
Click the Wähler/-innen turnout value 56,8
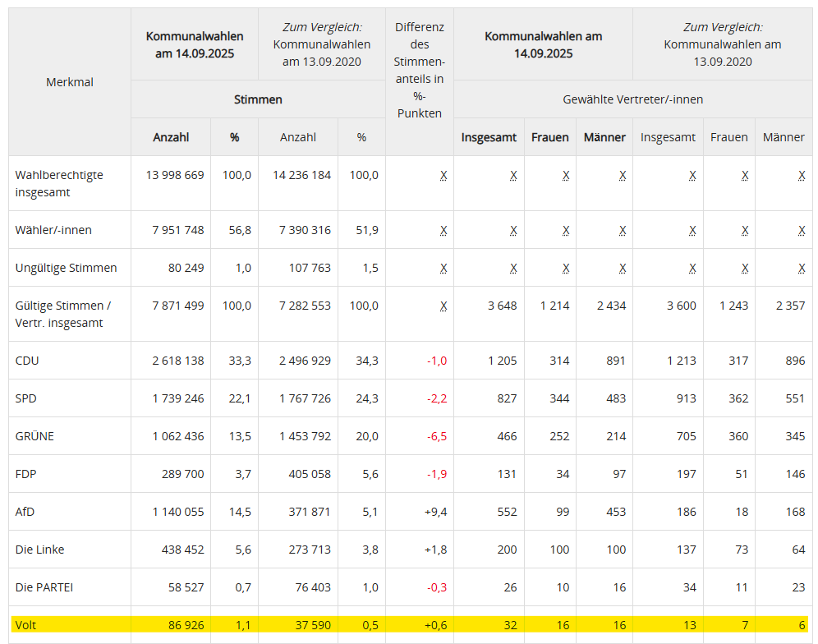(x=240, y=230)
